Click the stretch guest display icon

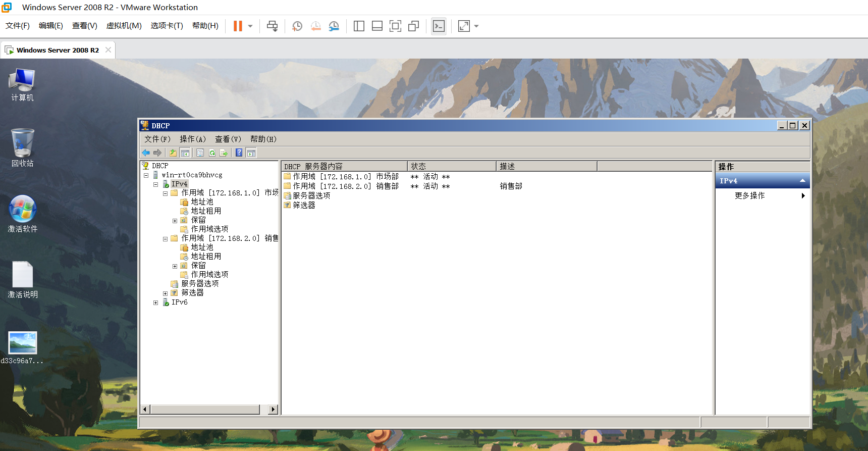tap(464, 26)
